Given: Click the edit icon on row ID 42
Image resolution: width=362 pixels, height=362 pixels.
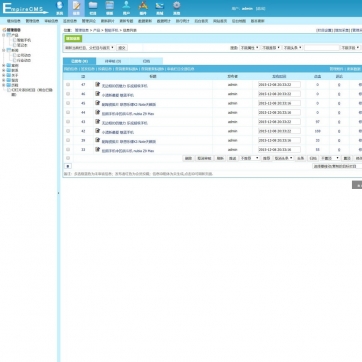Looking at the screenshot, I should click(x=97, y=131).
